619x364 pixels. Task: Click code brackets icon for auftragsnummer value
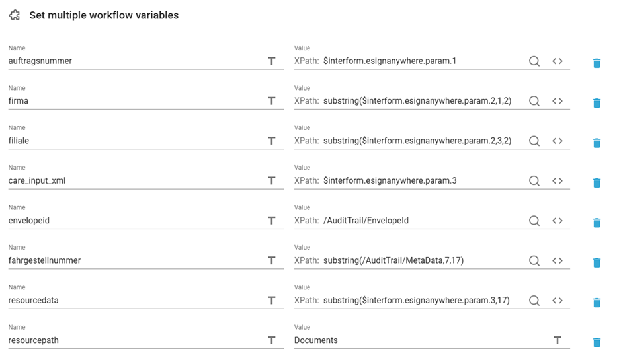click(x=557, y=61)
